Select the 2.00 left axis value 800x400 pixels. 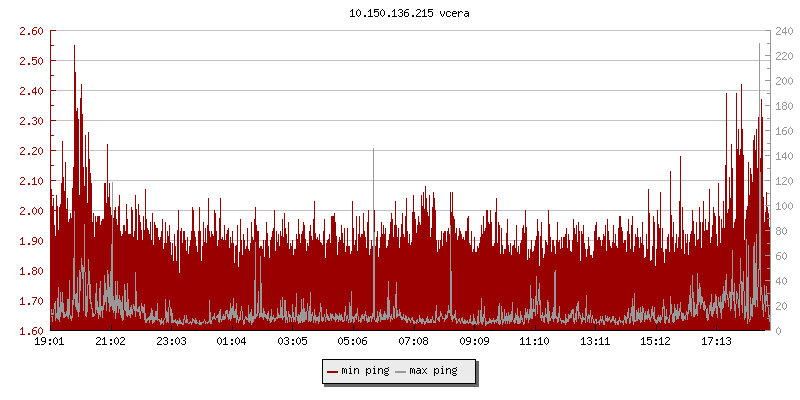(x=31, y=211)
